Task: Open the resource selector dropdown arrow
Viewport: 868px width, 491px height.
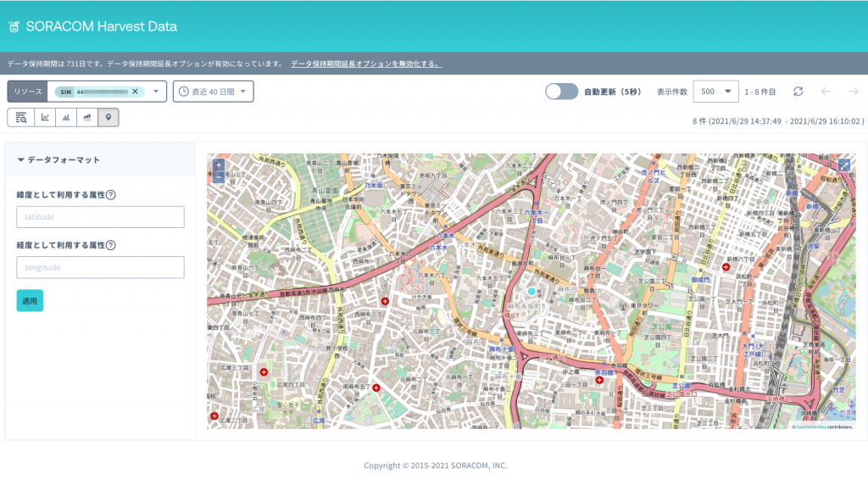Action: click(156, 92)
